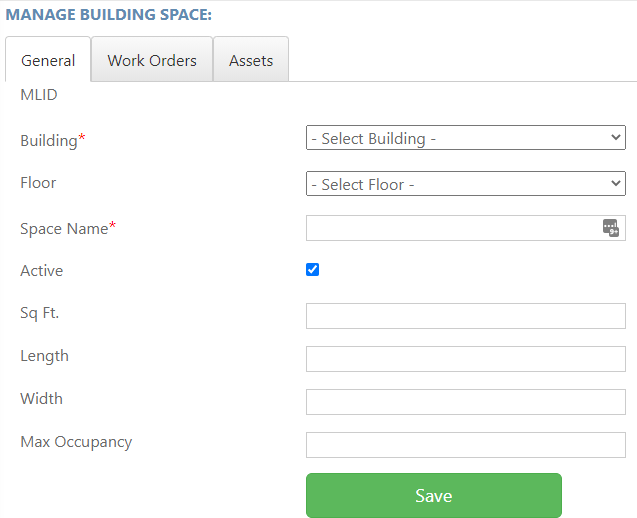637x518 pixels.
Task: Click the password manager icon in Space Name
Action: click(x=611, y=228)
